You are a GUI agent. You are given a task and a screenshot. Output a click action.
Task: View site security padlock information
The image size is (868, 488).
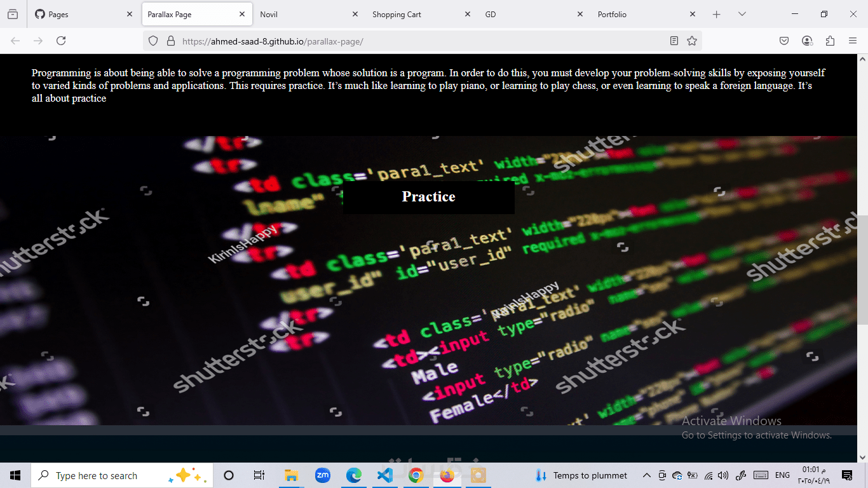click(x=170, y=41)
